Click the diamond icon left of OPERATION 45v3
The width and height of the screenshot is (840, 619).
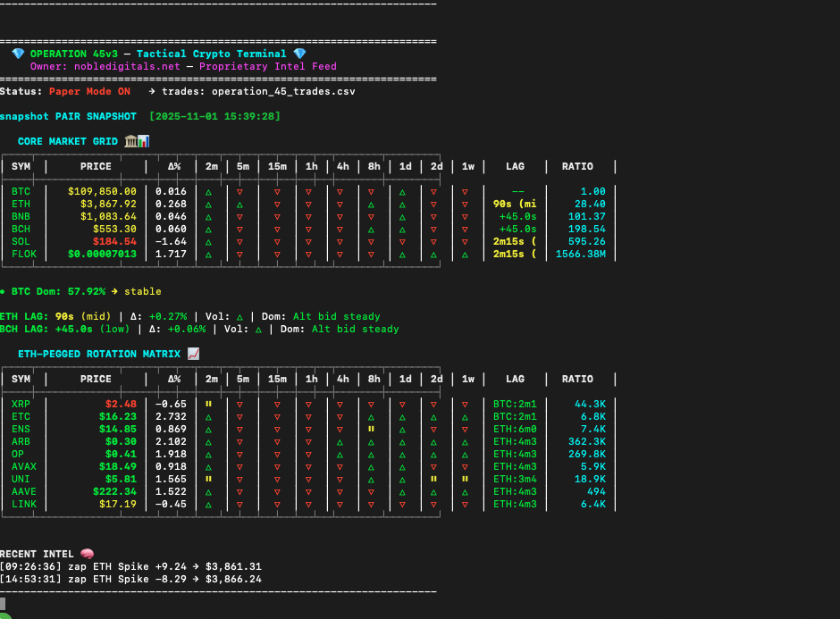click(x=18, y=54)
